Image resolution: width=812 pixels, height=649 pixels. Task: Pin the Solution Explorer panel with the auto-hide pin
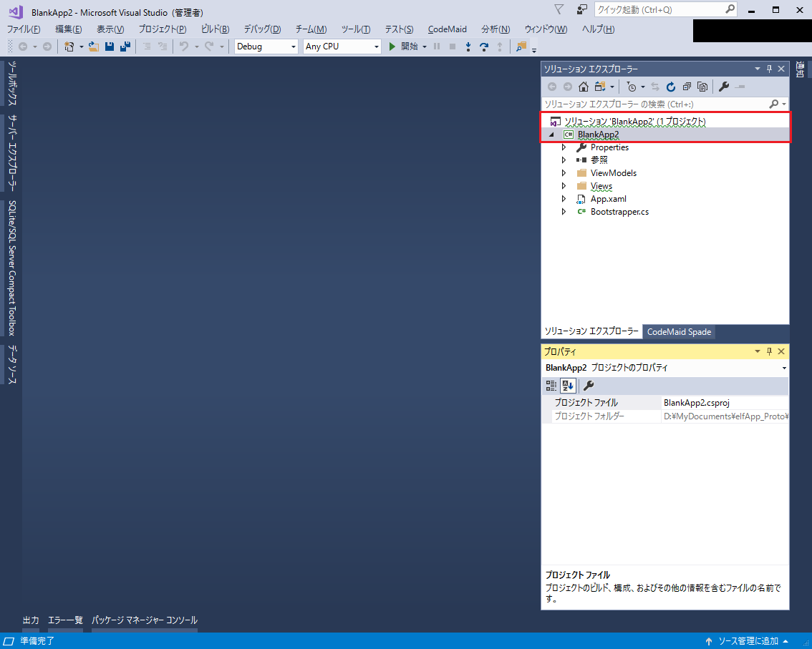coord(770,68)
